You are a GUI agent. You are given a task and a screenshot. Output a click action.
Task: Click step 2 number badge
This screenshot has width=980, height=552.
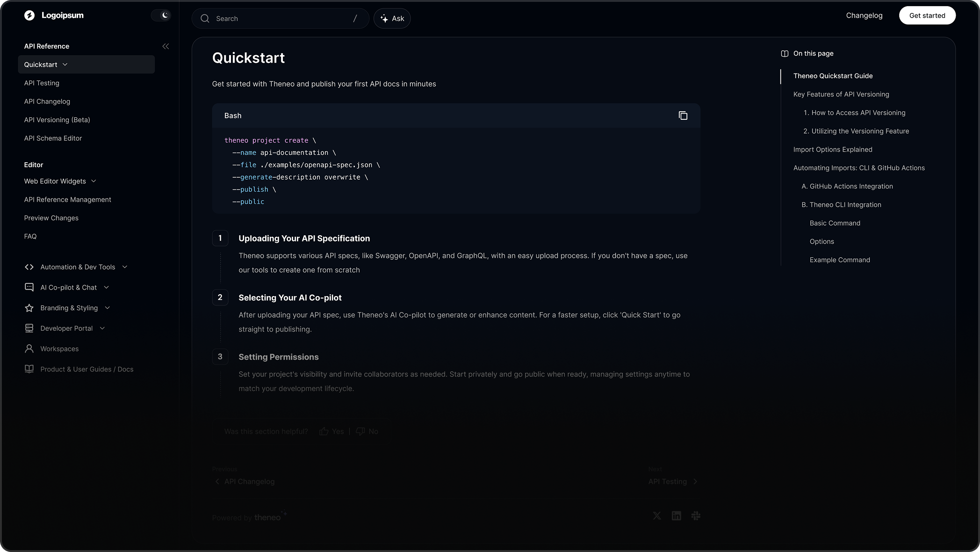220,298
